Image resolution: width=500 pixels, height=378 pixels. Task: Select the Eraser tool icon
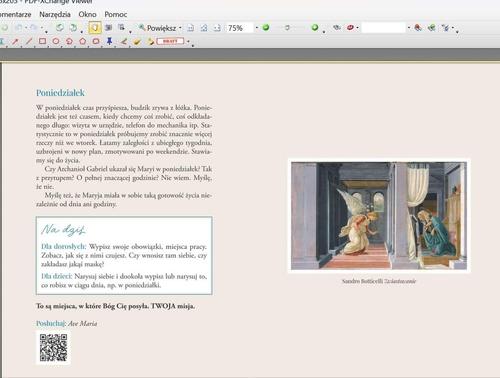[137, 41]
